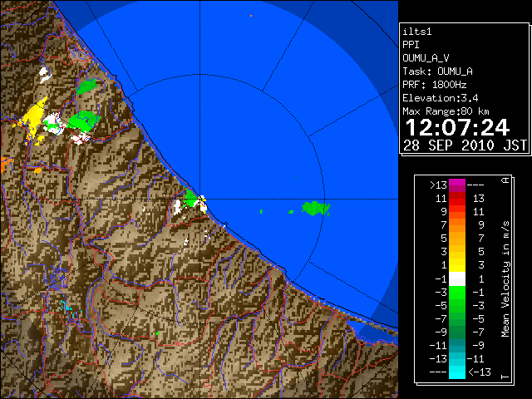Click the large green echo over the sea
Viewport: 532px width, 399px height.
tap(315, 209)
